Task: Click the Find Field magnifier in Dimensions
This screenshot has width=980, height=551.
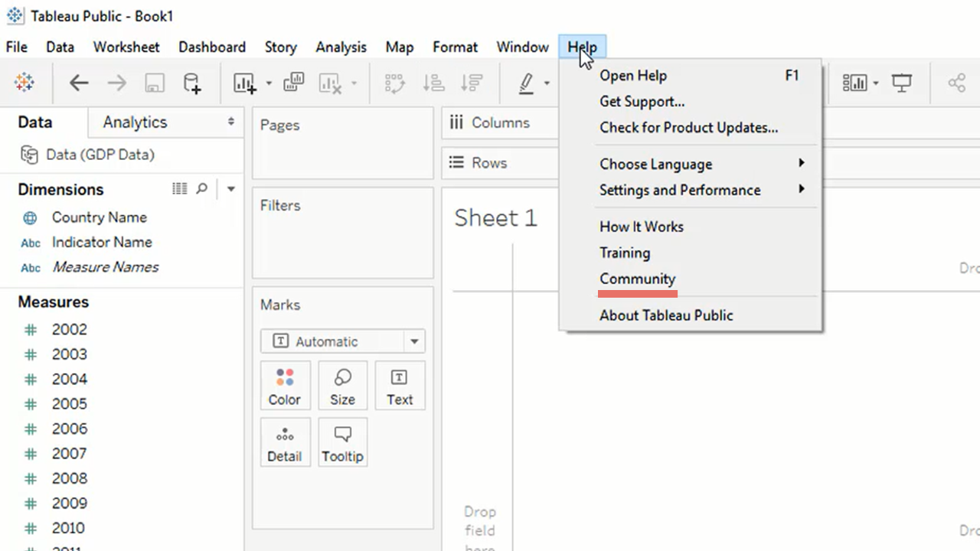Action: 202,189
